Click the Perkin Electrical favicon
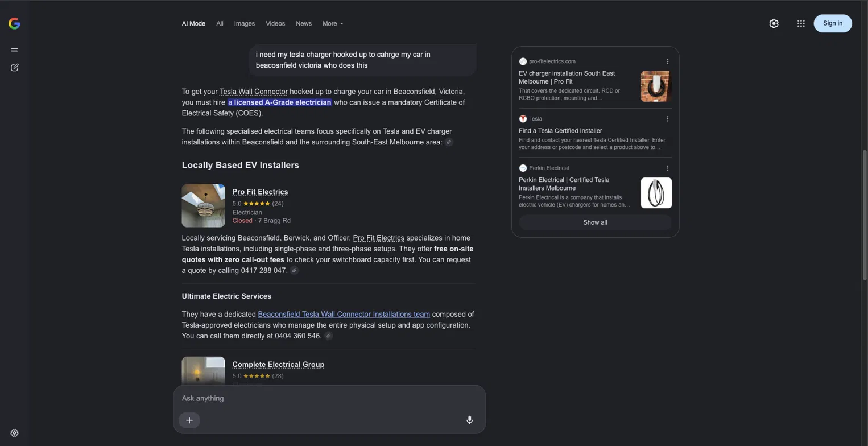Screen dimensions: 868x446 pos(523,168)
